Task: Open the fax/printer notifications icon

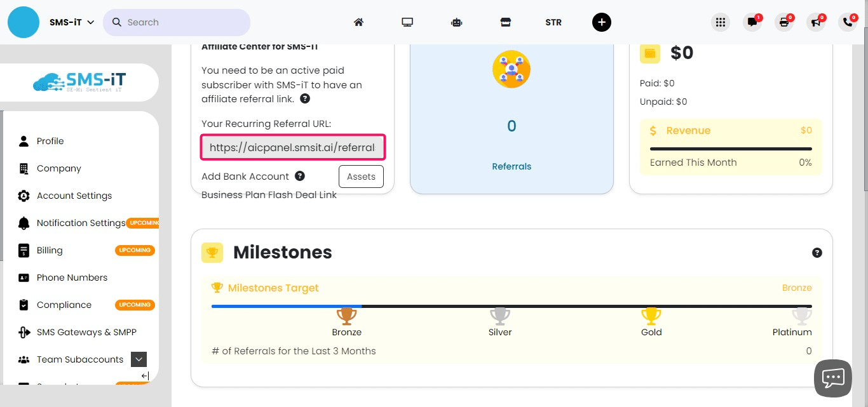Action: pos(783,22)
